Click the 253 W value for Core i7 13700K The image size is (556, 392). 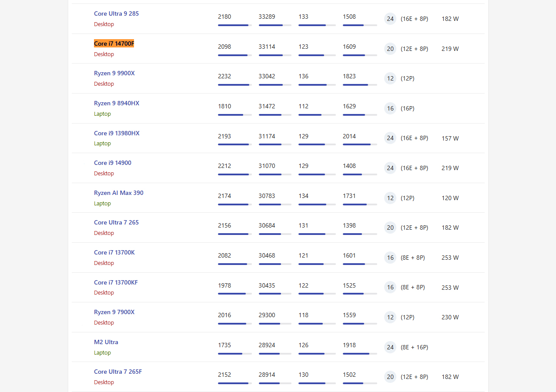450,258
